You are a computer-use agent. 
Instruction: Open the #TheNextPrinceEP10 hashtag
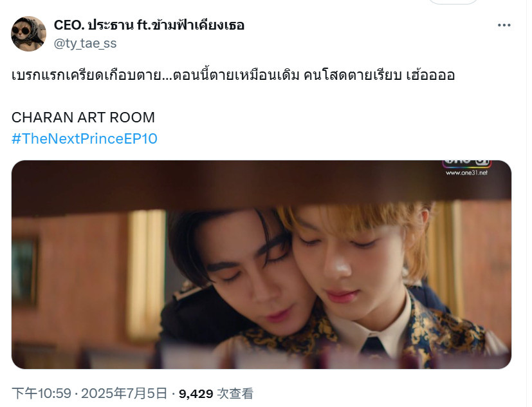point(84,138)
